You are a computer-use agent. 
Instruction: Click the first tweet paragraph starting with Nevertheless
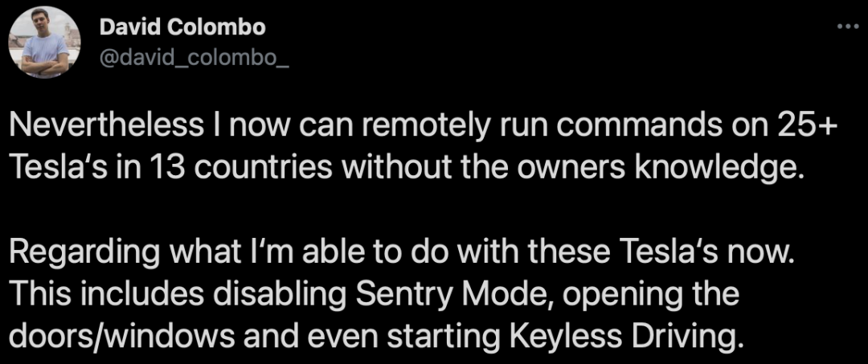pyautogui.click(x=406, y=145)
